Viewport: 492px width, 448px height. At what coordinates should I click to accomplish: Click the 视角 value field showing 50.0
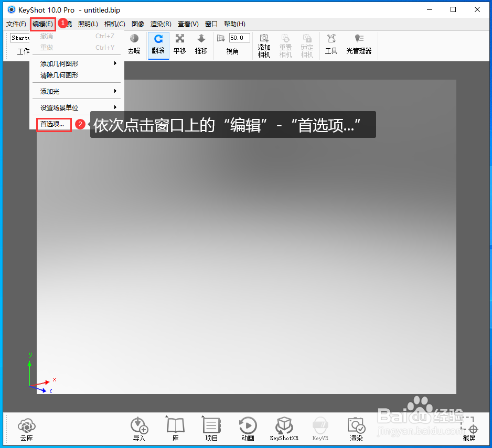pyautogui.click(x=239, y=37)
